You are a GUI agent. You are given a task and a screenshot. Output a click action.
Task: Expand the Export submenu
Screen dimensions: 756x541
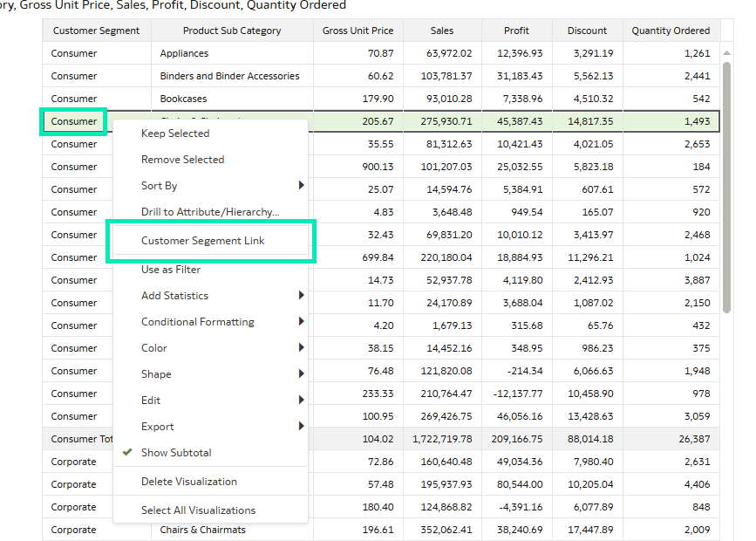(210, 427)
